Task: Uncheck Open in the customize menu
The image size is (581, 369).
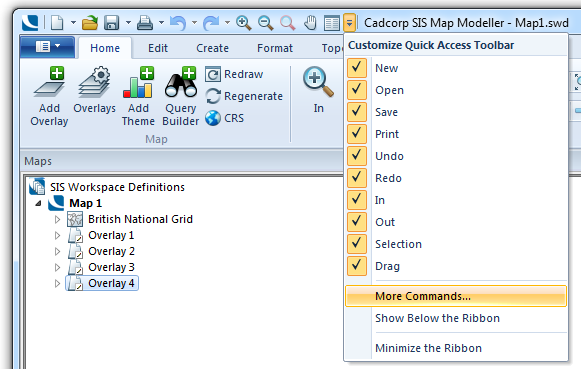Action: coord(357,90)
